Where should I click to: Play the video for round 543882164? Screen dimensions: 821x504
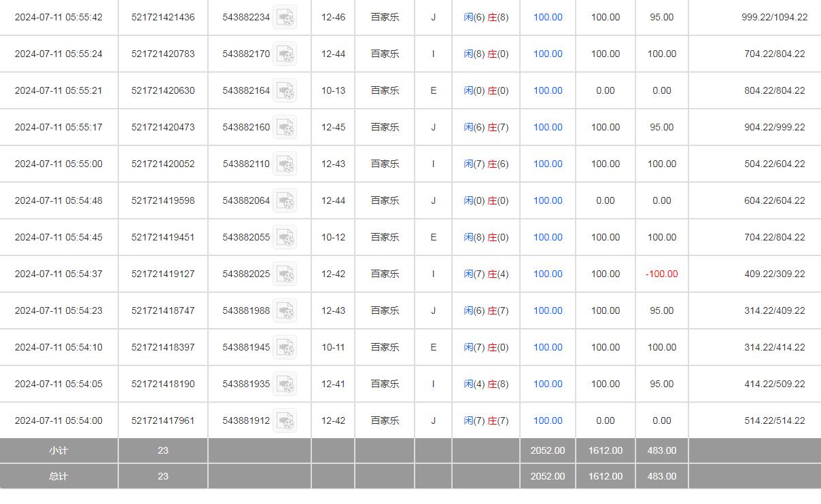285,90
